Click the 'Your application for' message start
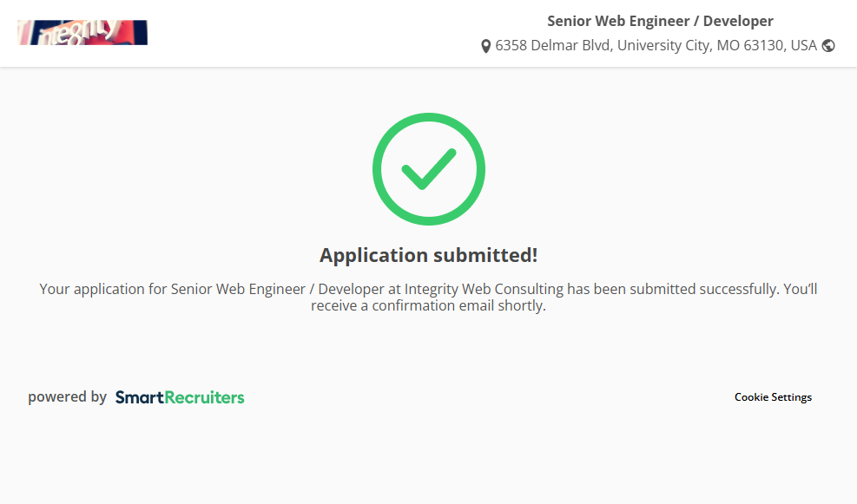This screenshot has height=504, width=857. (x=102, y=289)
